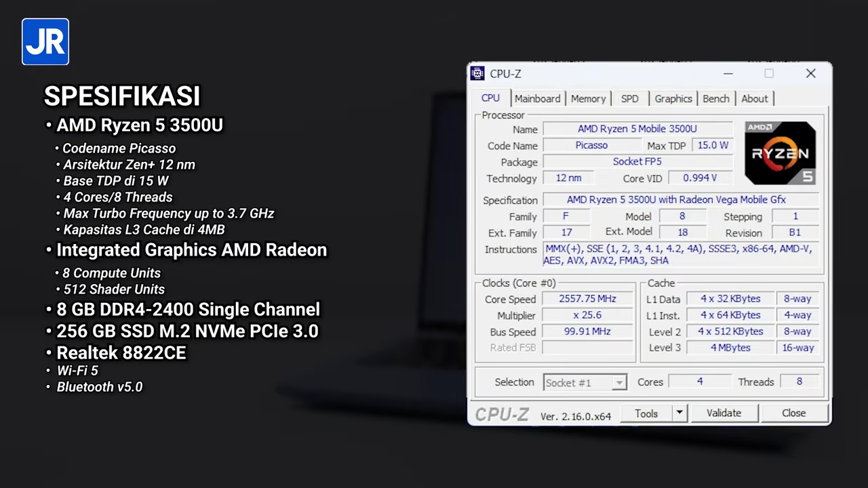Viewport: 868px width, 488px height.
Task: Open the Graphics tab
Action: pos(673,98)
